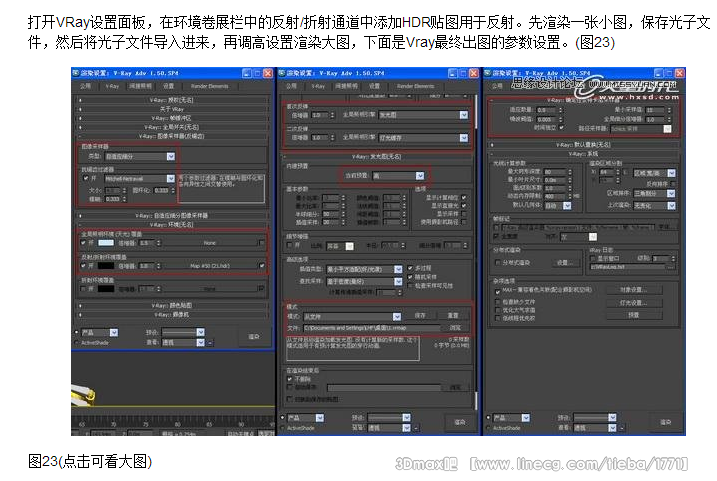
Task: Toggle the 抗锯齿过滤器 开 checkbox
Action: click(x=85, y=178)
